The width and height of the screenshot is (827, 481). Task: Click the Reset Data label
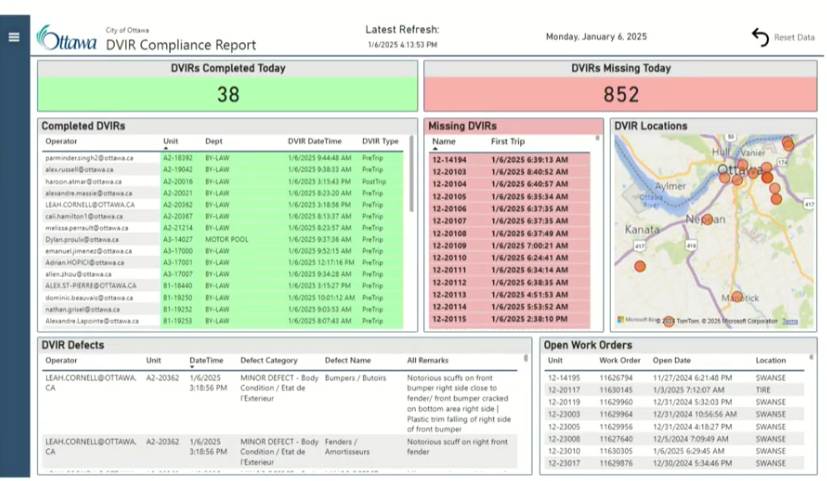click(794, 37)
